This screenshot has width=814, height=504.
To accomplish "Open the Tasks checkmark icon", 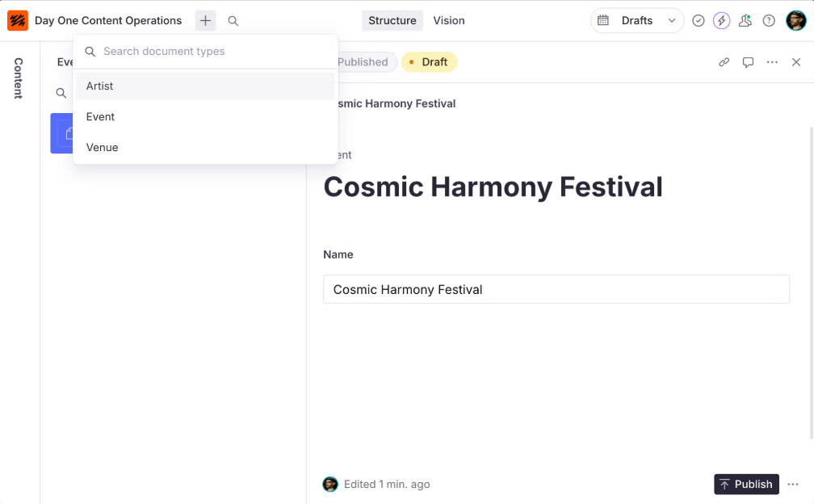I will [x=699, y=21].
